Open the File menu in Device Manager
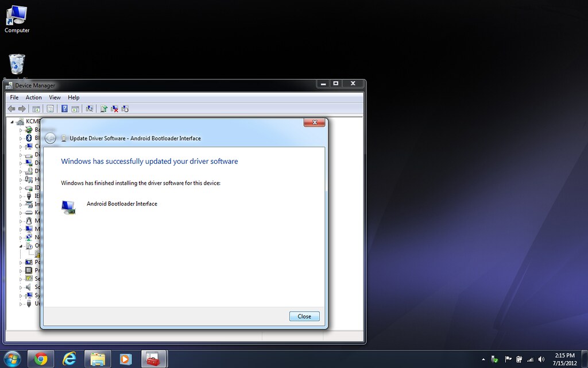The width and height of the screenshot is (588, 368). click(14, 97)
